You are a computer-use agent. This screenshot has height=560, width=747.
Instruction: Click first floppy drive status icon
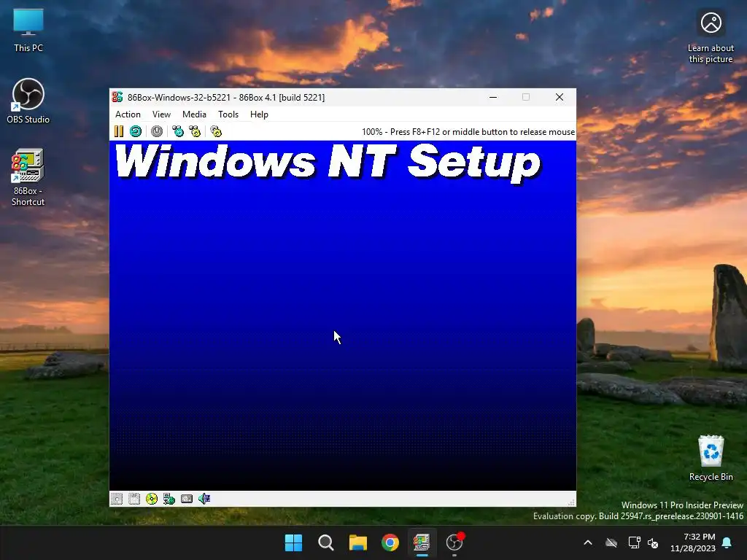tap(117, 499)
